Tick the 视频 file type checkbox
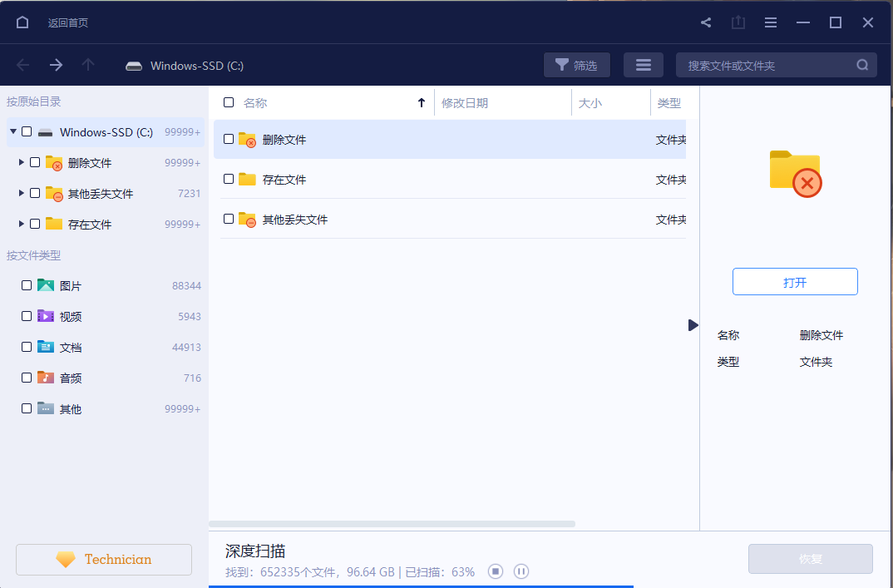Screen dimensions: 893x588 [x=27, y=316]
